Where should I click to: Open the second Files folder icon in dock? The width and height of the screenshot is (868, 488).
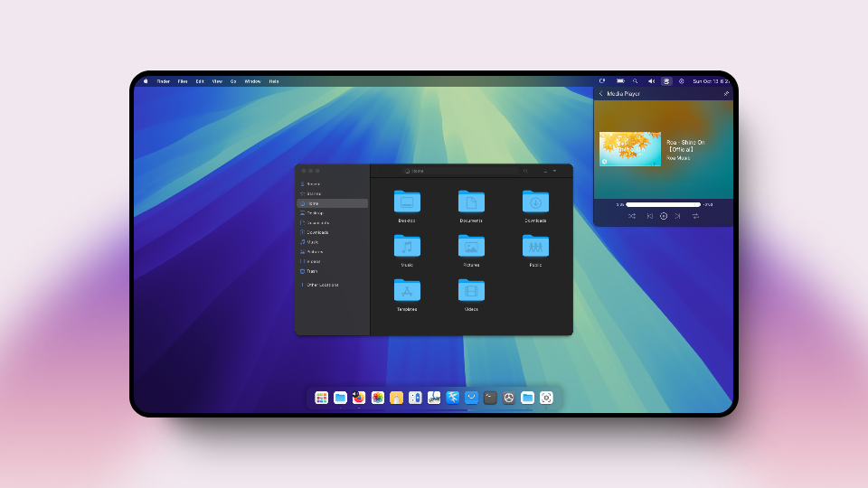tap(527, 398)
